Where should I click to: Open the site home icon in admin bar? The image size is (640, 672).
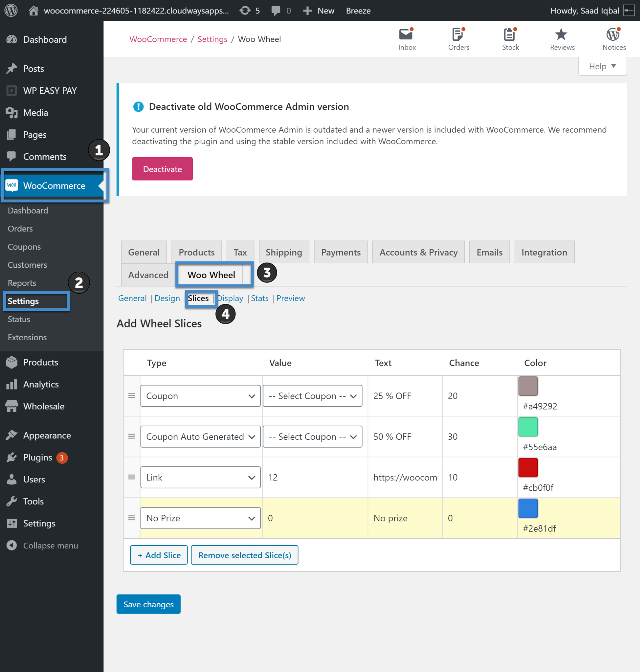33,10
